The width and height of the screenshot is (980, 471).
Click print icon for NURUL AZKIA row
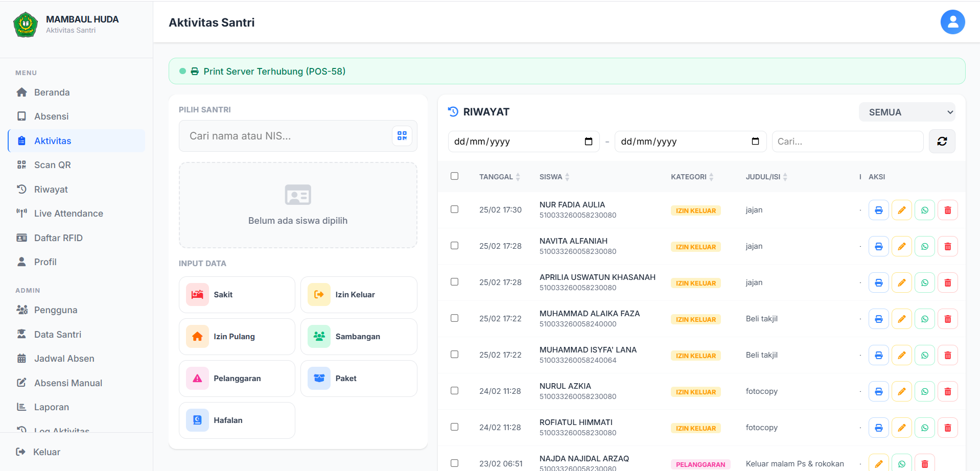point(878,392)
